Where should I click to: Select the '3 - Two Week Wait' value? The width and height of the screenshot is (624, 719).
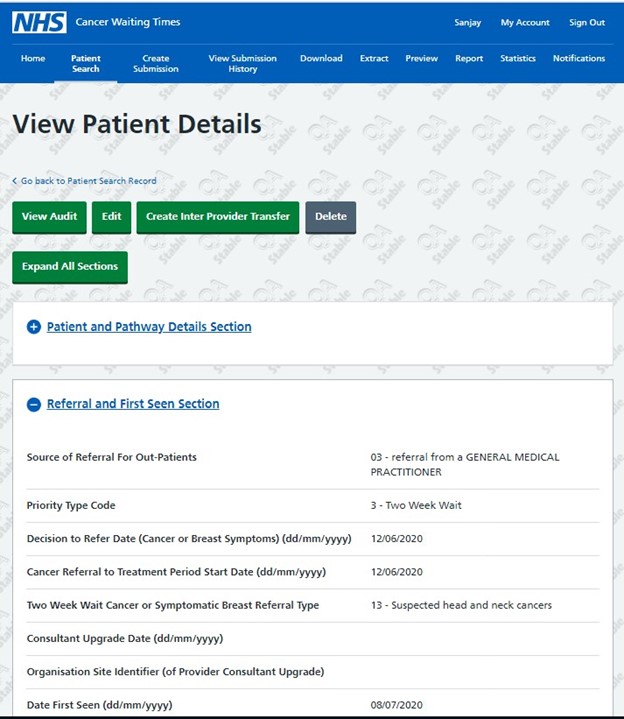[x=416, y=505]
